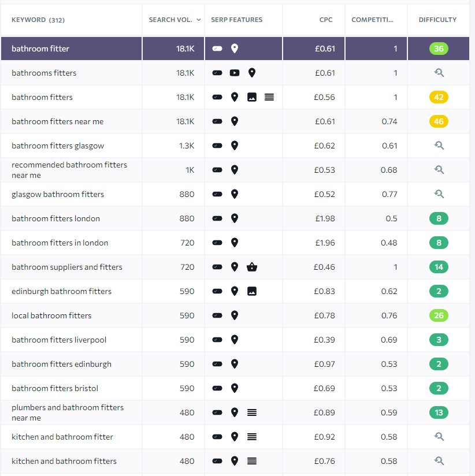Click map pin icon for bathroom fitter row

234,49
